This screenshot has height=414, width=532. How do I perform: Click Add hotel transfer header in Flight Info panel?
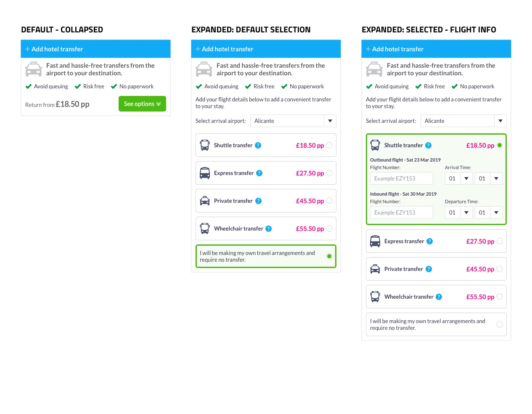click(x=436, y=49)
